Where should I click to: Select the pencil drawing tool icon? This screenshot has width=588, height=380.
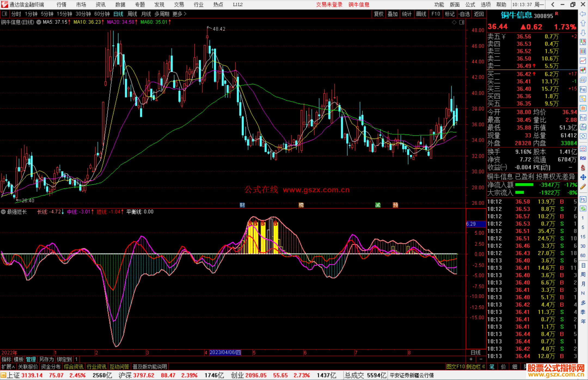point(583,187)
